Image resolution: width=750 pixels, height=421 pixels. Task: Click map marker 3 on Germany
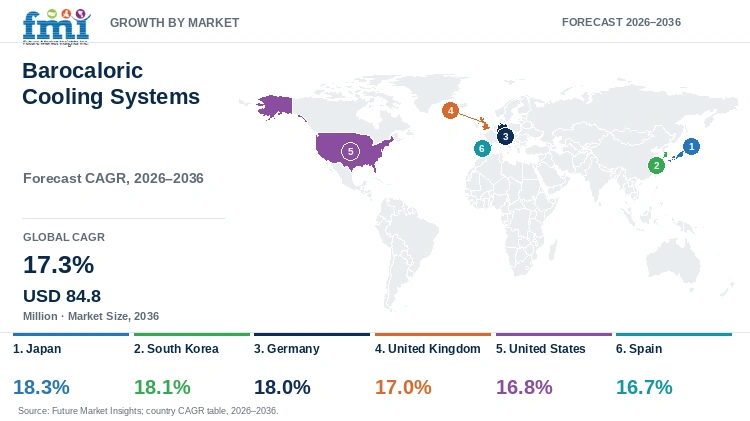[505, 136]
